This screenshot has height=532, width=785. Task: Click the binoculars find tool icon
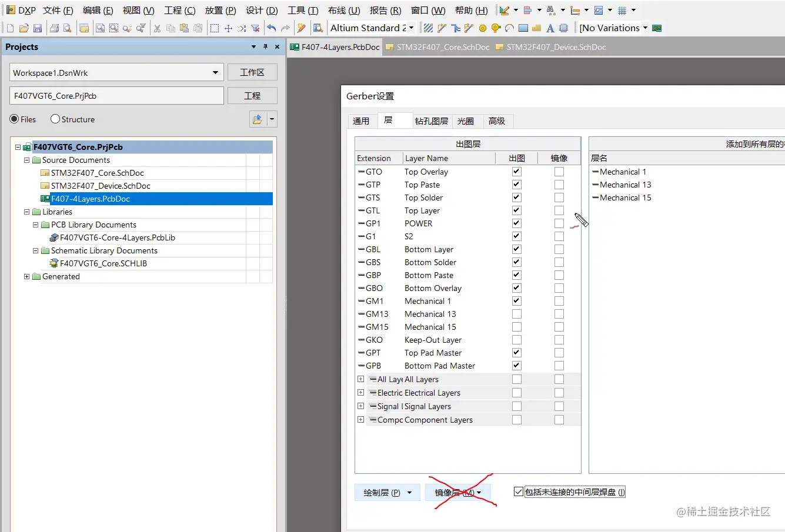click(551, 10)
